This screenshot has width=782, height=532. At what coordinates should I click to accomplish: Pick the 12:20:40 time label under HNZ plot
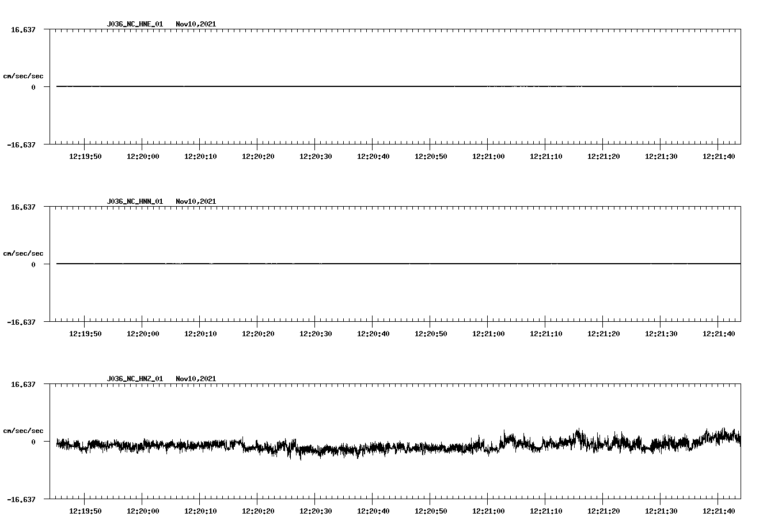tap(373, 511)
